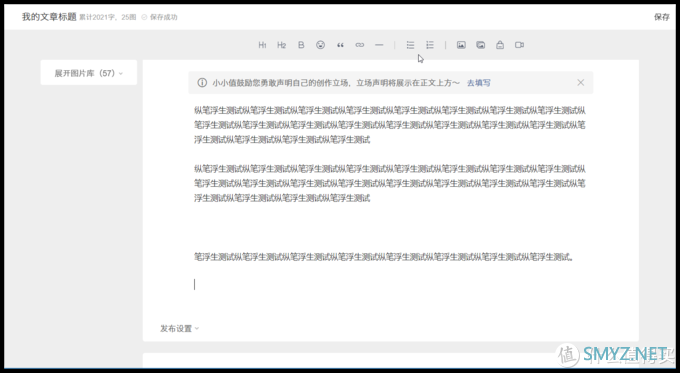This screenshot has width=680, height=373.
Task: Edit the article title 我的文章标题
Action: (x=49, y=17)
